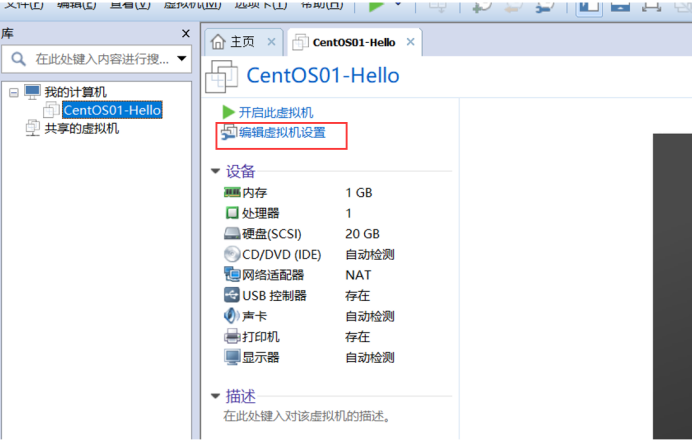Open the power options dropdown arrow in toolbar
The height and width of the screenshot is (440, 693).
click(x=398, y=4)
